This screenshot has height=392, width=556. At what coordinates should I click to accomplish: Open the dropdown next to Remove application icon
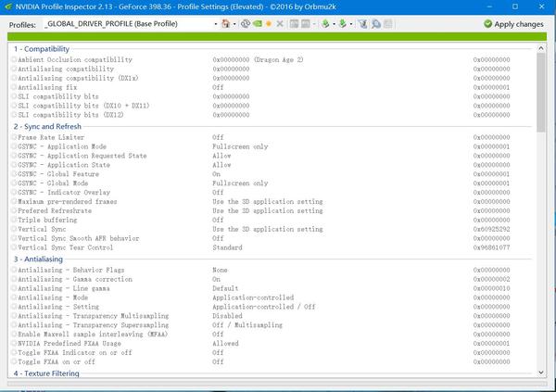(314, 24)
